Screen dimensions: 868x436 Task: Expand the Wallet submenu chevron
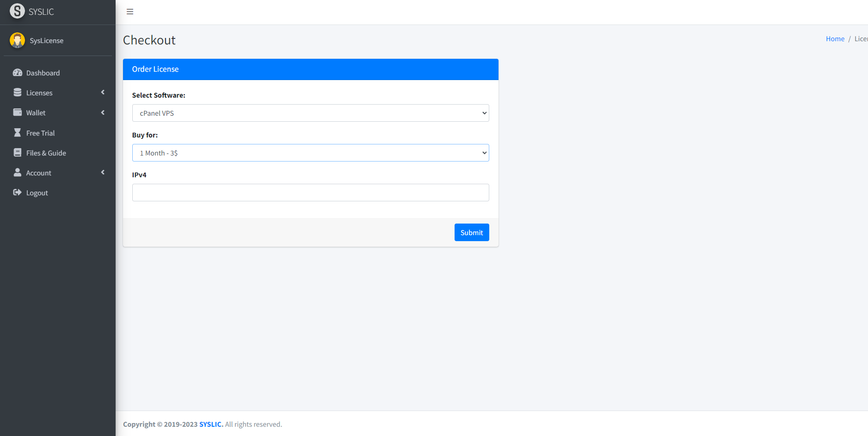click(x=103, y=112)
